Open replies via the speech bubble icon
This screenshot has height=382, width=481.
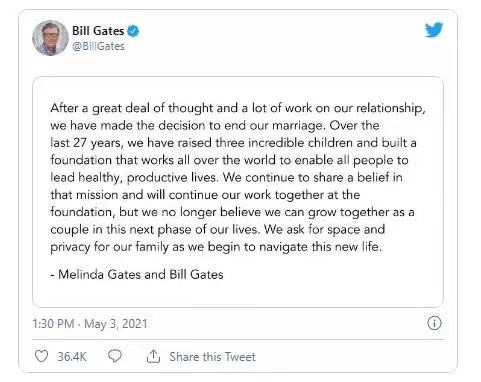click(115, 356)
